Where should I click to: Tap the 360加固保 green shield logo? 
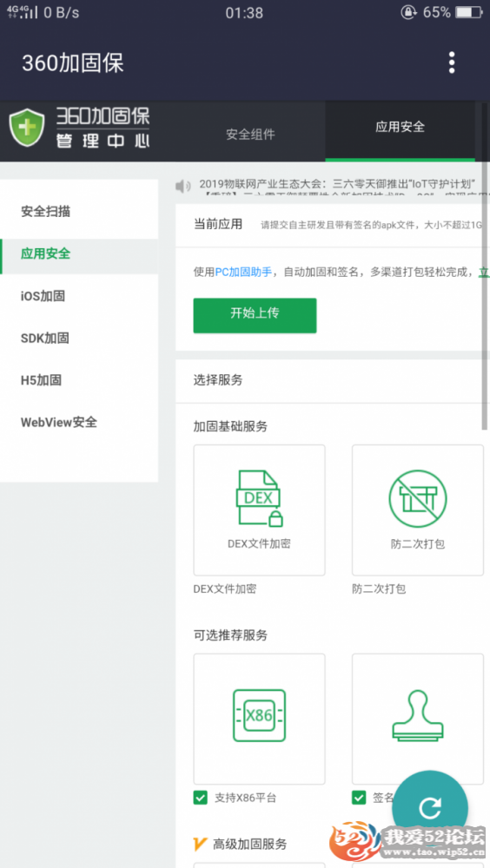pyautogui.click(x=27, y=128)
